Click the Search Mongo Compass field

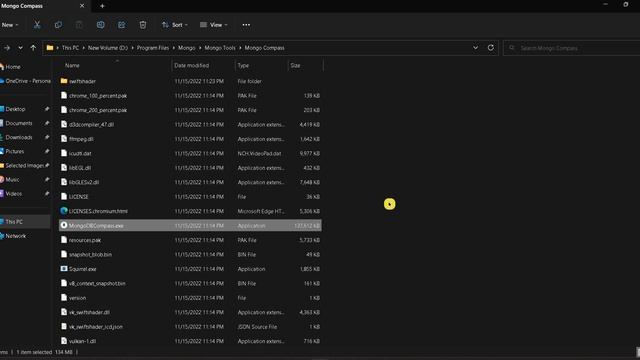[571, 48]
